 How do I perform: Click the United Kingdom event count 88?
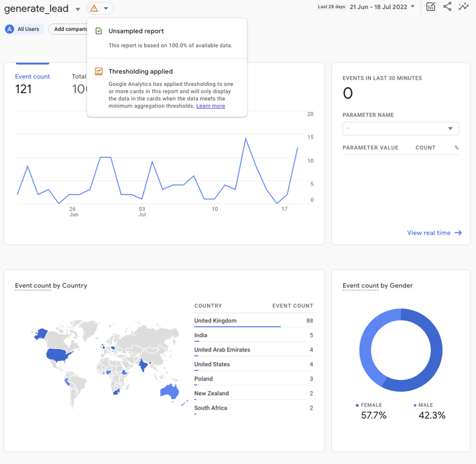pyautogui.click(x=310, y=321)
